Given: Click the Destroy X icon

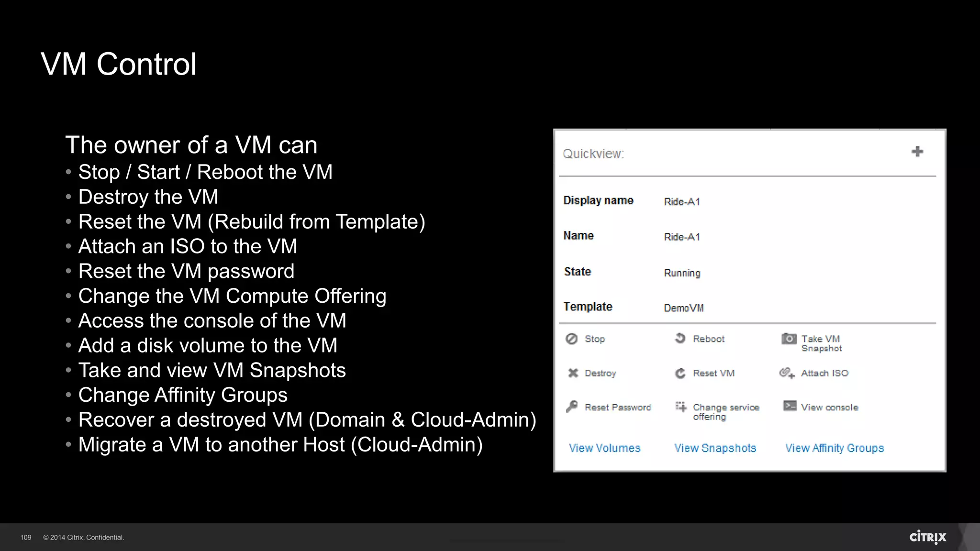Looking at the screenshot, I should (x=573, y=373).
